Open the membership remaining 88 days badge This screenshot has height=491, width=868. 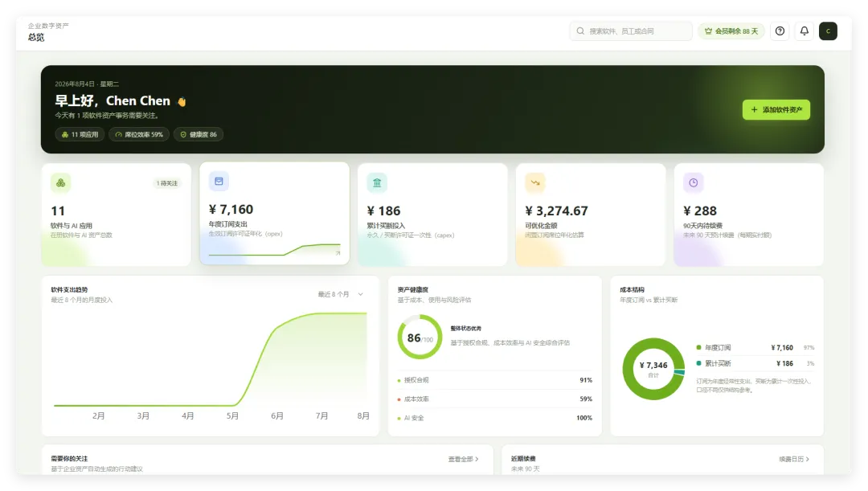pos(731,31)
